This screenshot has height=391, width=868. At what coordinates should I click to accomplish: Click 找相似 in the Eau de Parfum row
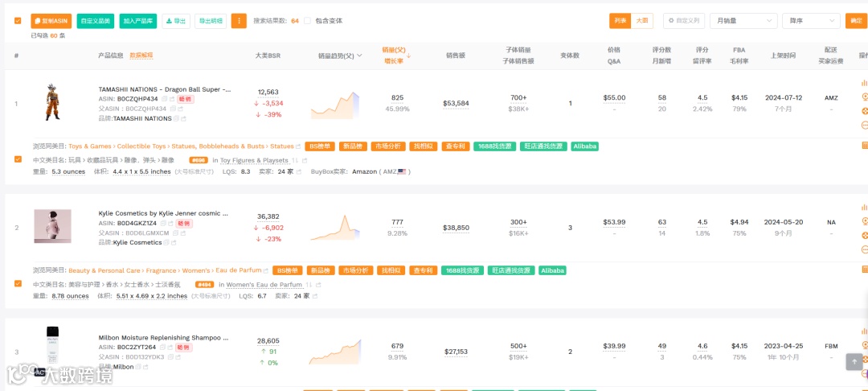click(x=391, y=271)
